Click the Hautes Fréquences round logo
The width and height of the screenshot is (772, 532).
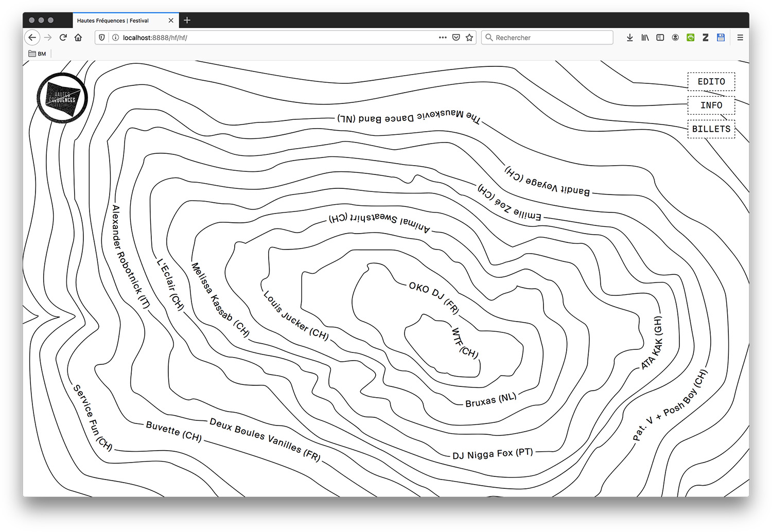click(62, 98)
